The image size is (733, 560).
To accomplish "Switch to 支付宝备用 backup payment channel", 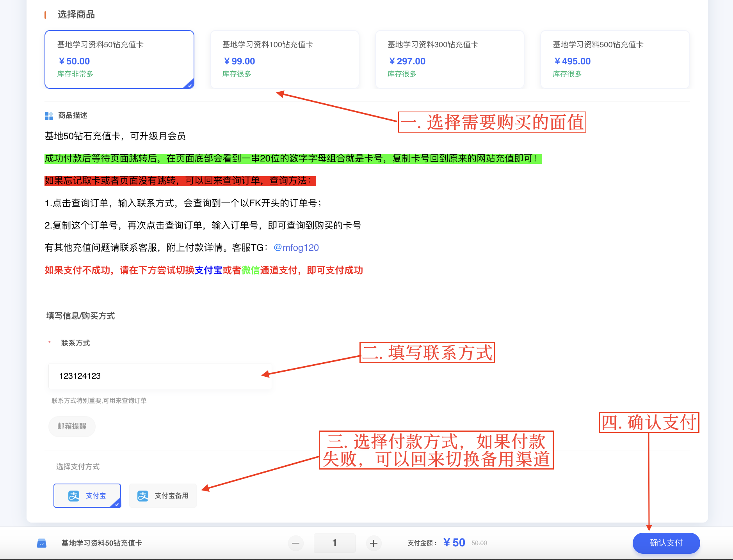I will click(x=163, y=496).
